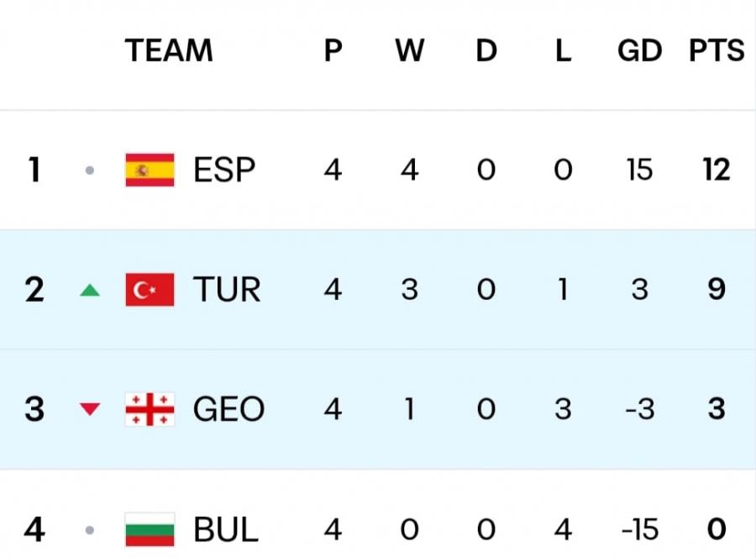The width and height of the screenshot is (756, 558).
Task: Open the BUL team link
Action: 226,529
